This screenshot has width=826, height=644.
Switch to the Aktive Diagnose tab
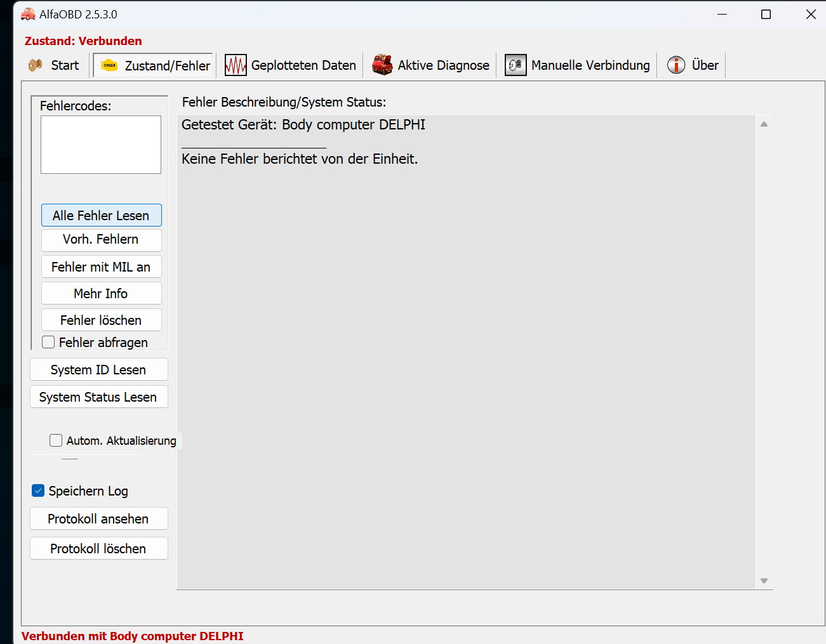tap(443, 65)
